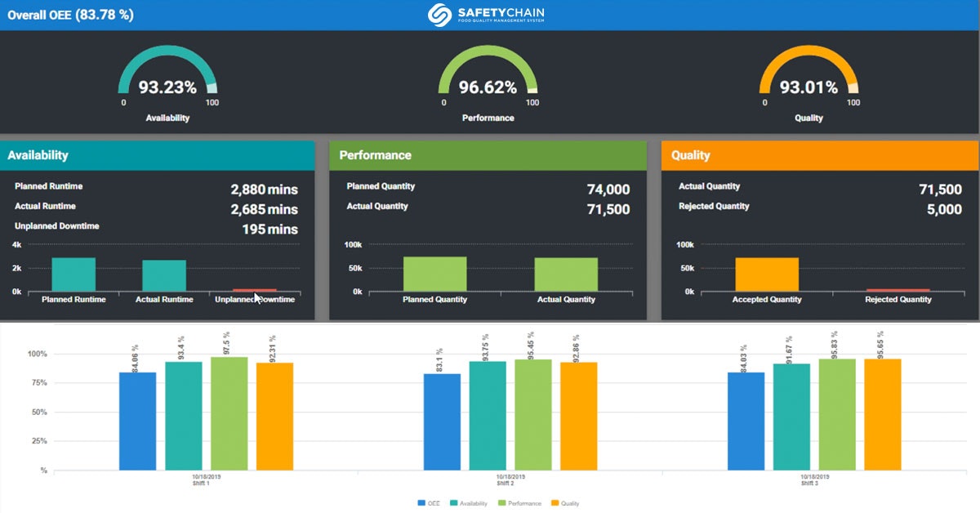Viewport: 980px width, 513px height.
Task: Select the orange Accepted Quantity bar
Action: [x=767, y=274]
